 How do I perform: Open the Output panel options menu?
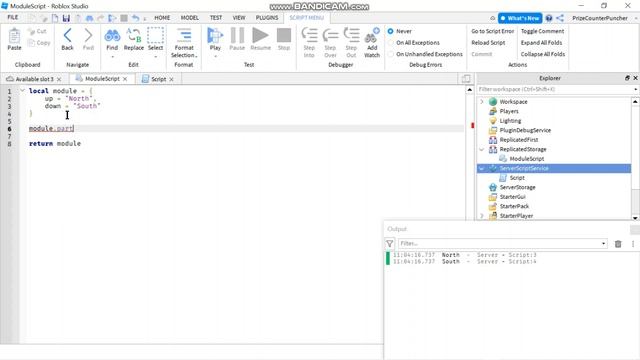[633, 244]
